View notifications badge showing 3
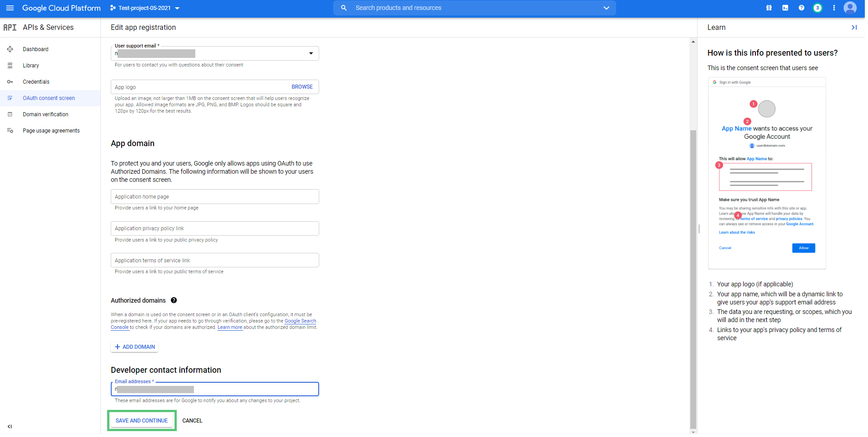The height and width of the screenshot is (437, 868). [817, 8]
